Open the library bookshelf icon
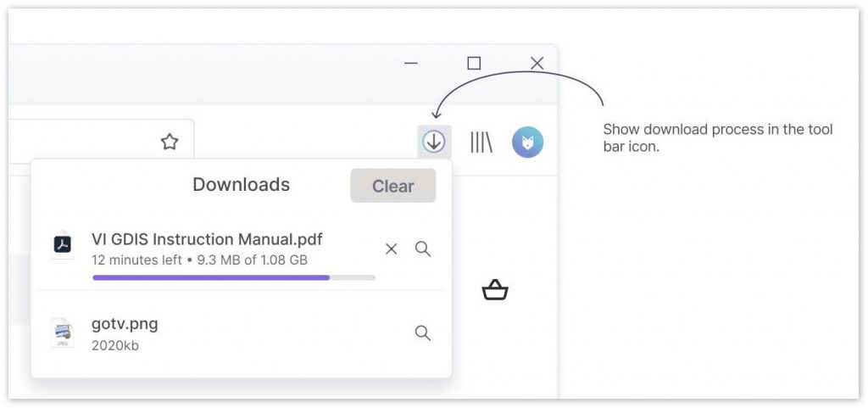 [481, 143]
